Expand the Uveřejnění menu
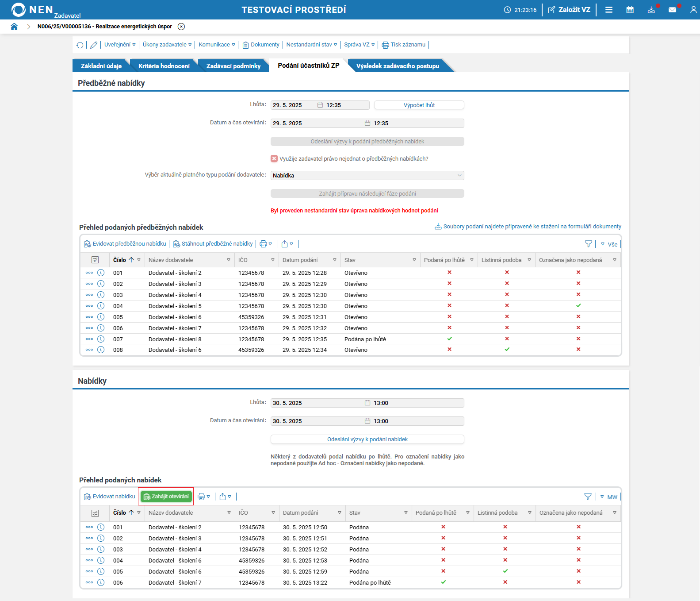Screen dimensions: 700x601 pos(120,45)
